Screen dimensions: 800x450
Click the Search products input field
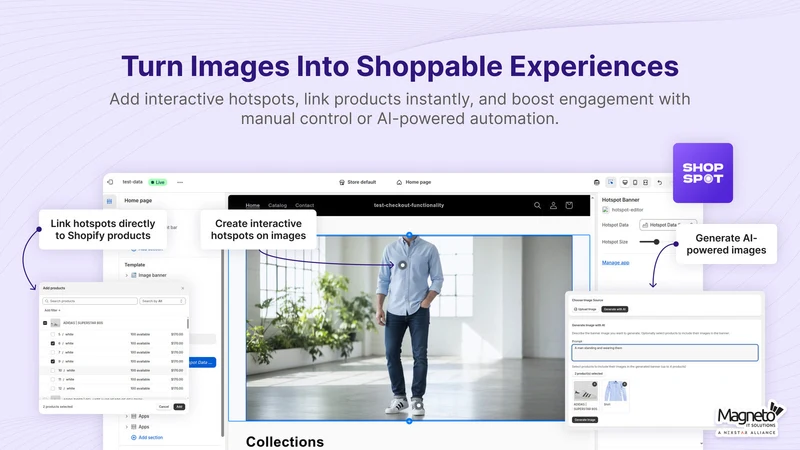(x=90, y=301)
